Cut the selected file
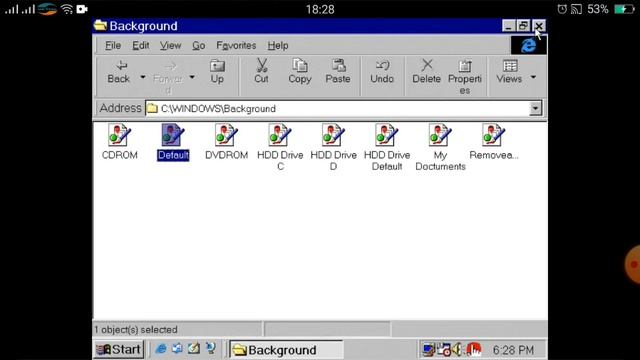 pos(261,71)
